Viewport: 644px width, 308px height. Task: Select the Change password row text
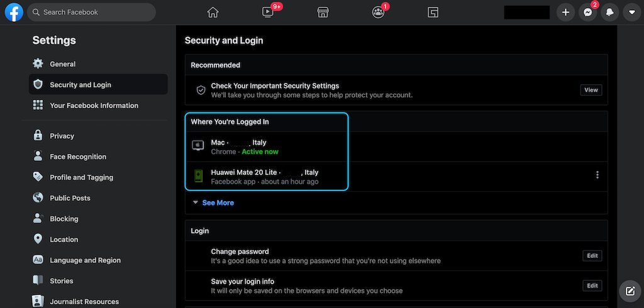click(240, 251)
